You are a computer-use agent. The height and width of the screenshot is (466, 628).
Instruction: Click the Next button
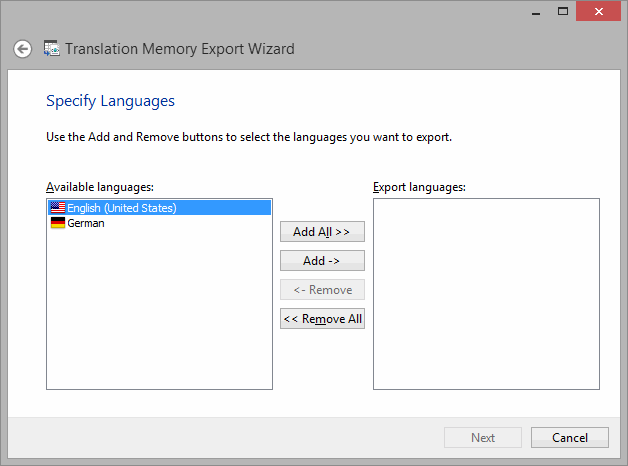click(483, 438)
